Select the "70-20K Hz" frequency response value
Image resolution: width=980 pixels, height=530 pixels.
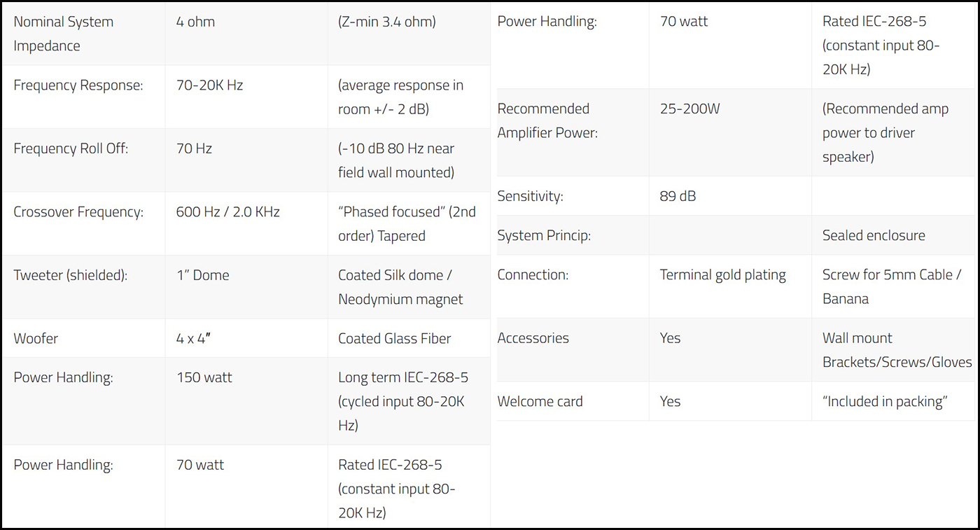[209, 85]
